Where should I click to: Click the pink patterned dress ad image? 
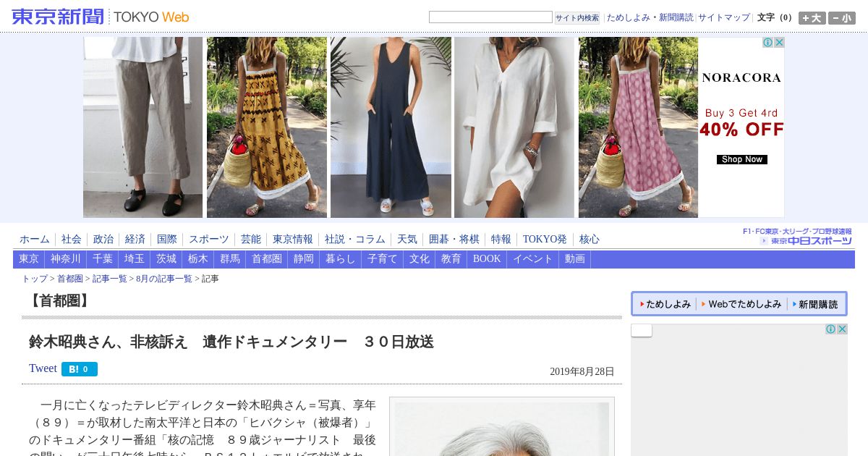pos(638,127)
